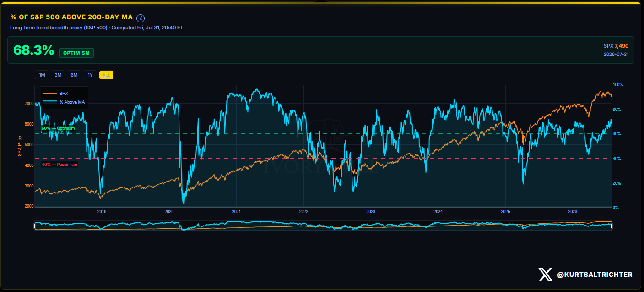Click the 2026-07-31 date label

pyautogui.click(x=616, y=54)
